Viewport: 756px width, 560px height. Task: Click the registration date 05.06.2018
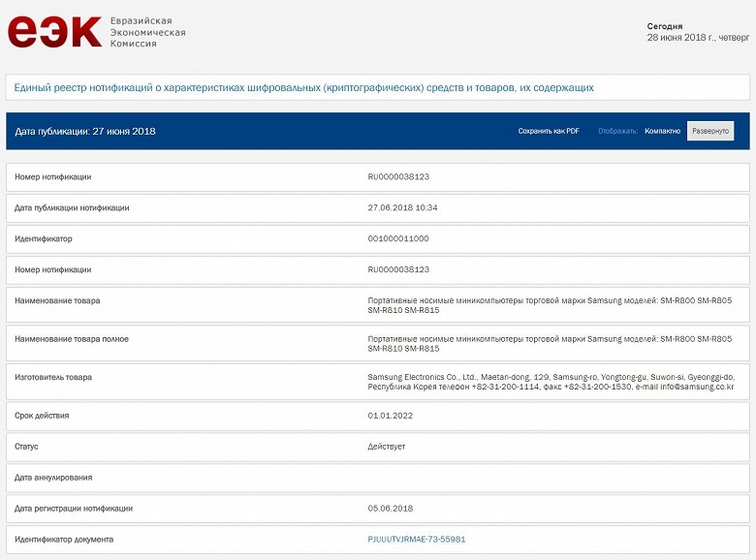pos(390,509)
